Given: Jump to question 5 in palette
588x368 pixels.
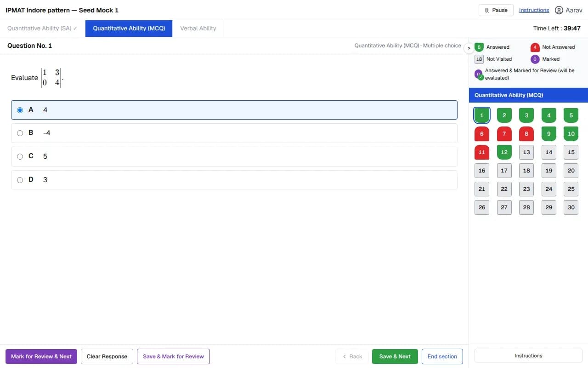Looking at the screenshot, I should point(571,115).
